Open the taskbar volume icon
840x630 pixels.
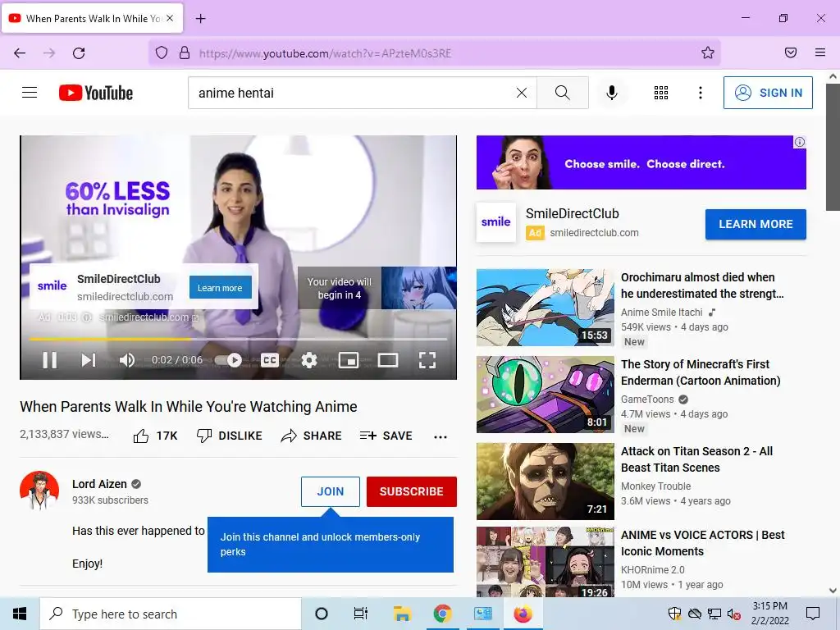tap(734, 614)
